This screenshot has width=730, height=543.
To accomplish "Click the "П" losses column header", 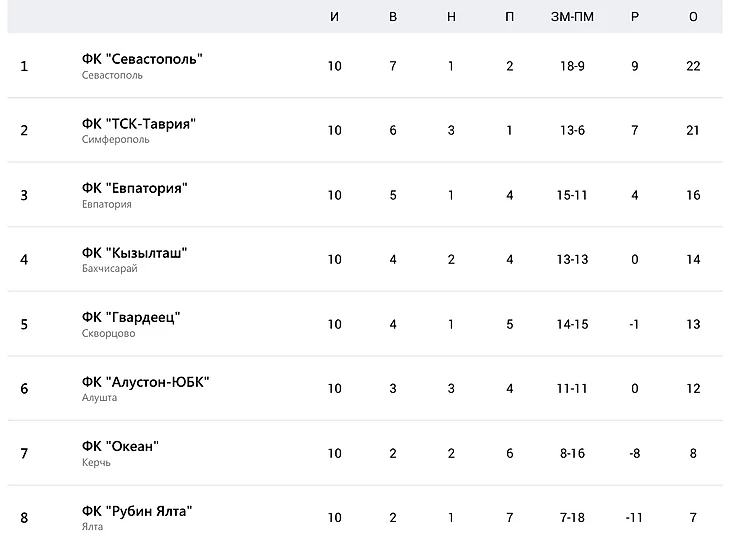I will coord(510,17).
